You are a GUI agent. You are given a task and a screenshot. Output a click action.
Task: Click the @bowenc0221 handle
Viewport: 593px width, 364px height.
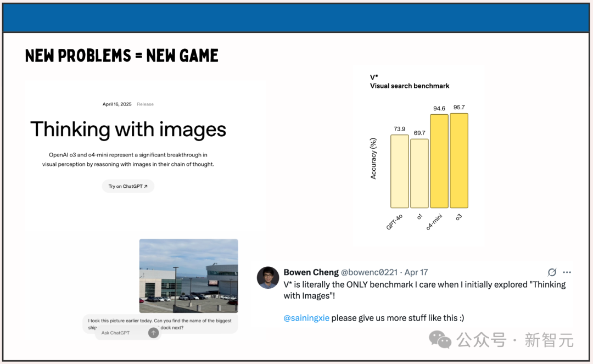coord(369,272)
